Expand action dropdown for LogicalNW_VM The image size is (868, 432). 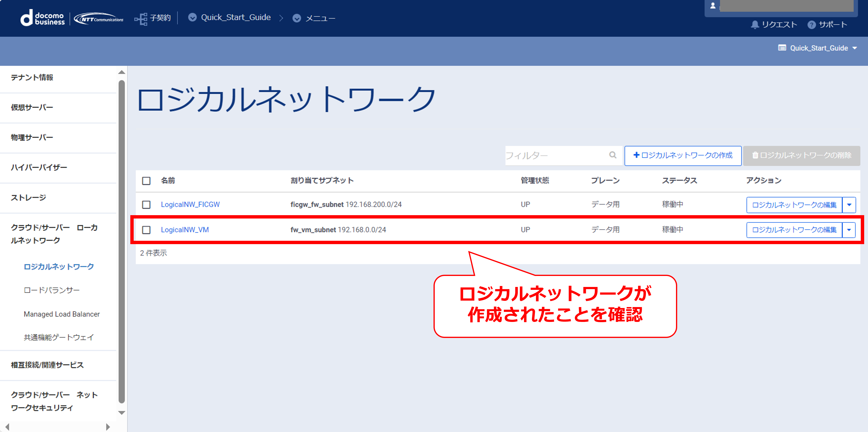point(849,230)
